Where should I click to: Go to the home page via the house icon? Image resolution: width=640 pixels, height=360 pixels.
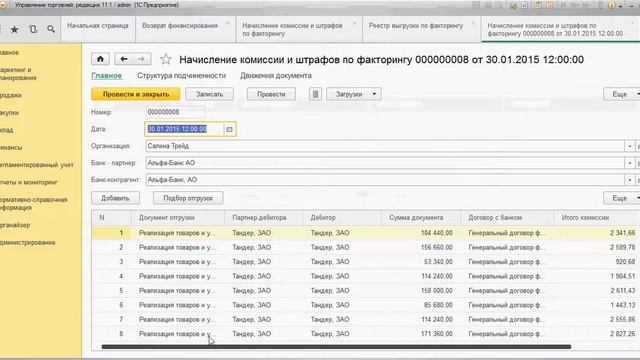click(100, 59)
